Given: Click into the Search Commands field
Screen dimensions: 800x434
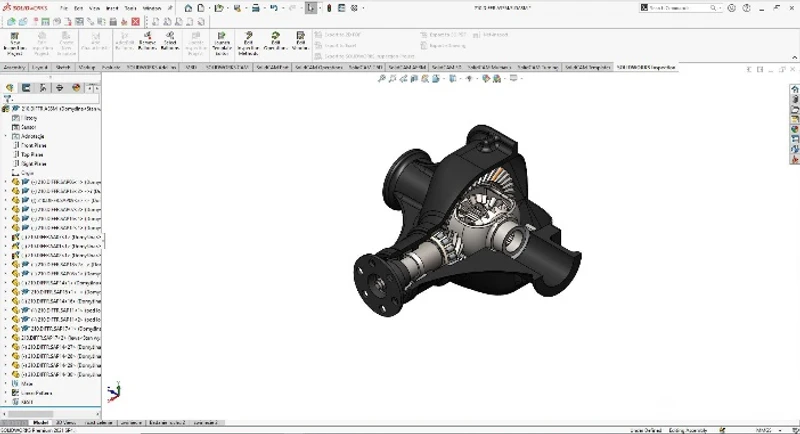Looking at the screenshot, I should (679, 8).
